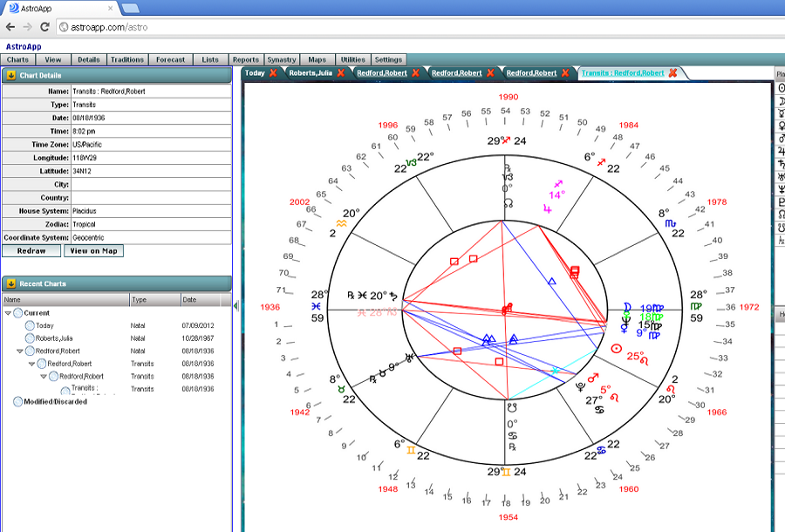The height and width of the screenshot is (532, 785).
Task: Hide the left sidebar using splitter arrow
Action: click(235, 305)
